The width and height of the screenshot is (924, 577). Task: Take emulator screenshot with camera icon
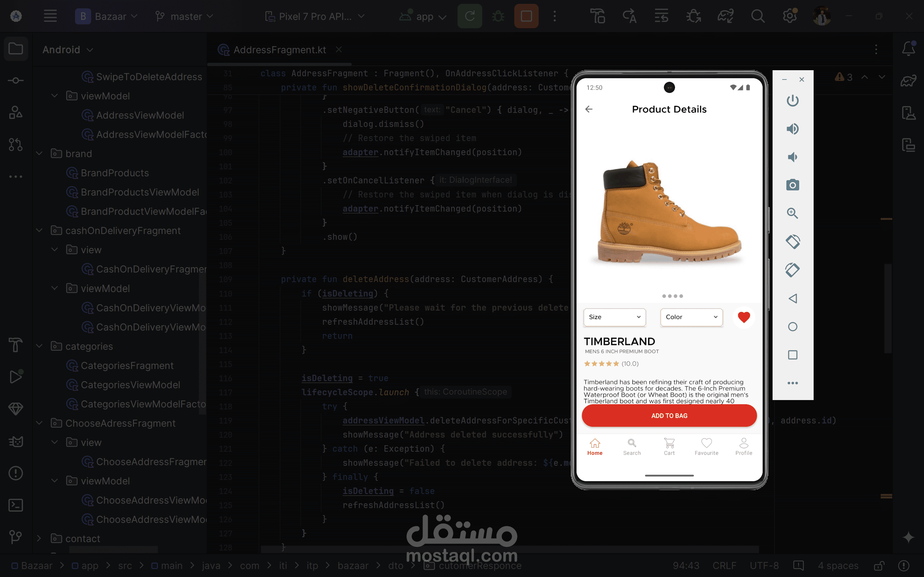792,185
